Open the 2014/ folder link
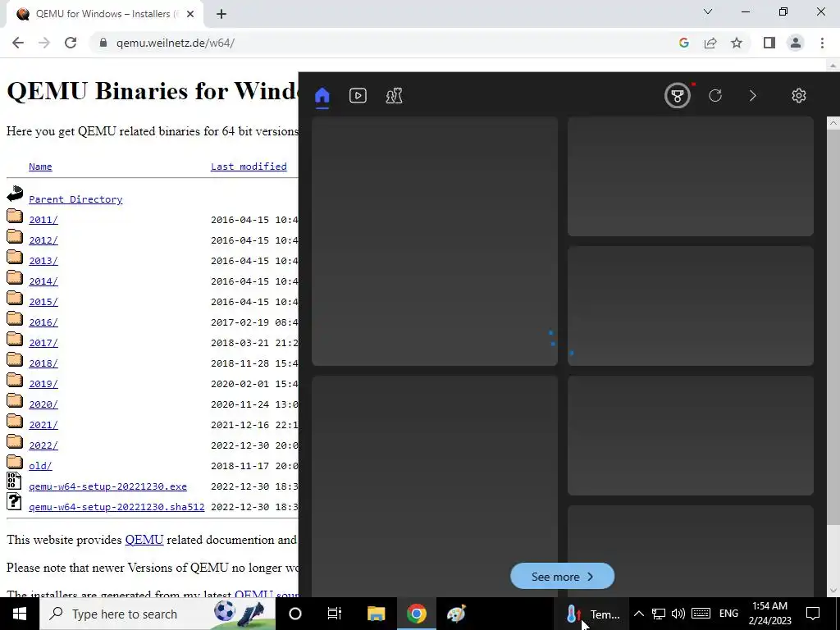The image size is (840, 630). point(43,281)
